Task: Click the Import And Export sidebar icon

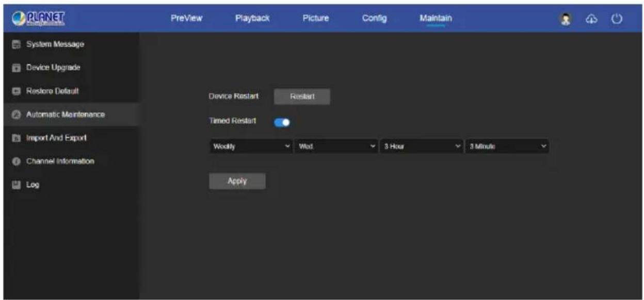Action: [x=17, y=138]
